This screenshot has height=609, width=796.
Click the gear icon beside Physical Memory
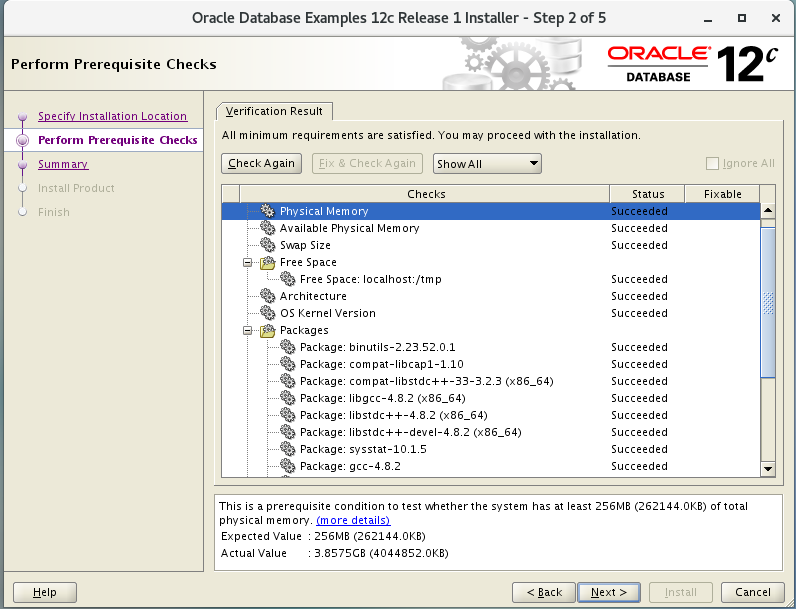(268, 211)
